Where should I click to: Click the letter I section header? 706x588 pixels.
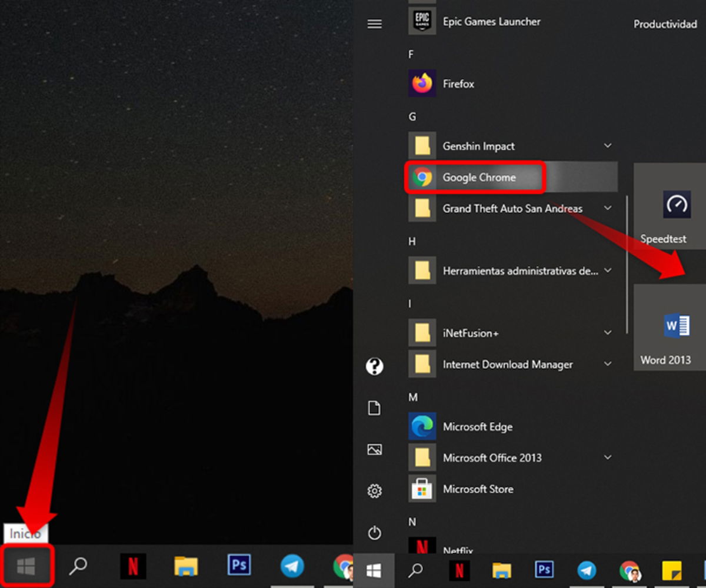pyautogui.click(x=410, y=303)
